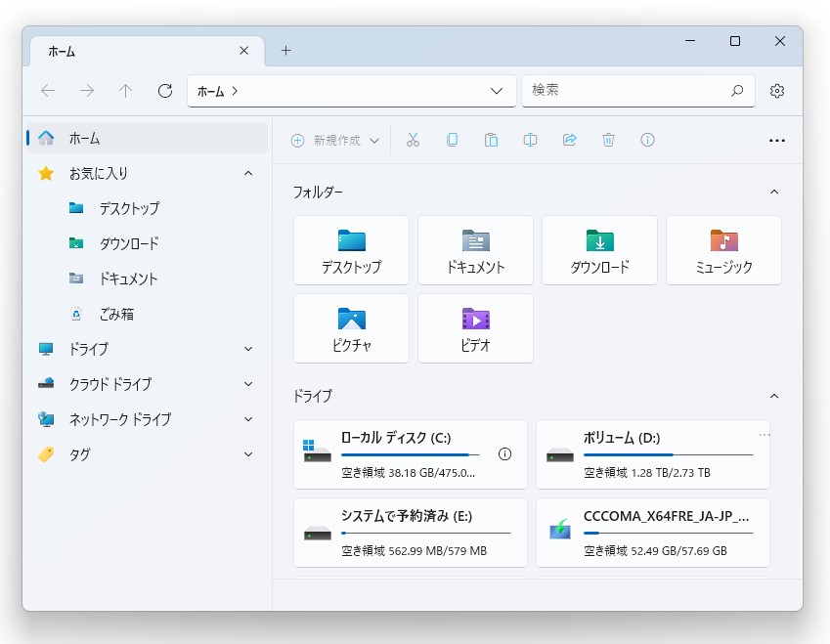The width and height of the screenshot is (830, 644).
Task: Collapse the フォルダー section
Action: click(x=774, y=192)
